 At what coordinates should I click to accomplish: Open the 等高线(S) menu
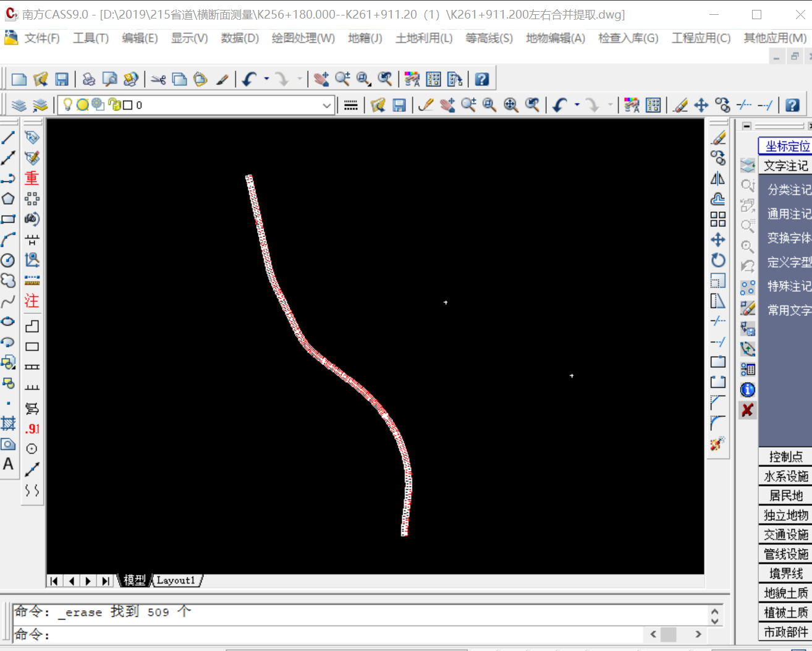pyautogui.click(x=489, y=38)
